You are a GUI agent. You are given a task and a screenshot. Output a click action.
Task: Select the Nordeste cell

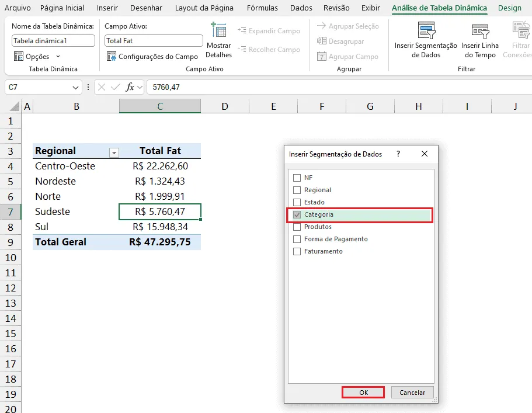76,181
